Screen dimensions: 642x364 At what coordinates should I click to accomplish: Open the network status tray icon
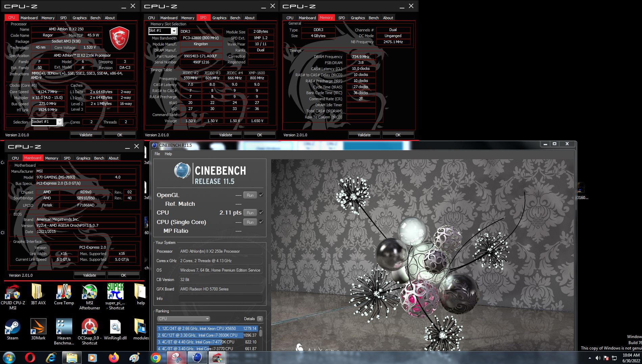tap(614, 358)
